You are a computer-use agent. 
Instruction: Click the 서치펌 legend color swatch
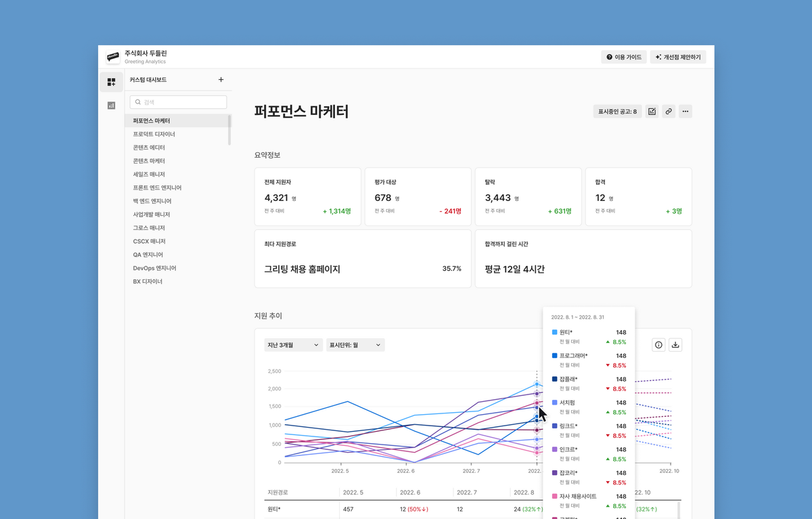click(555, 403)
